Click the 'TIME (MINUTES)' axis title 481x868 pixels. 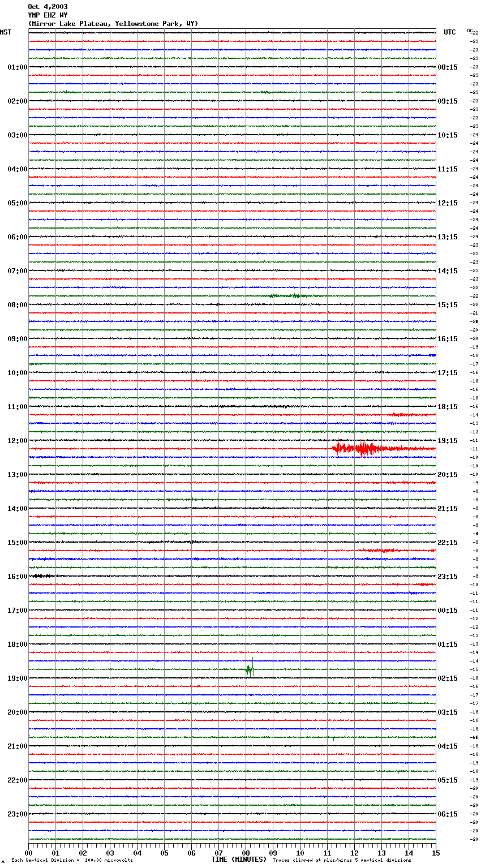click(x=239, y=860)
